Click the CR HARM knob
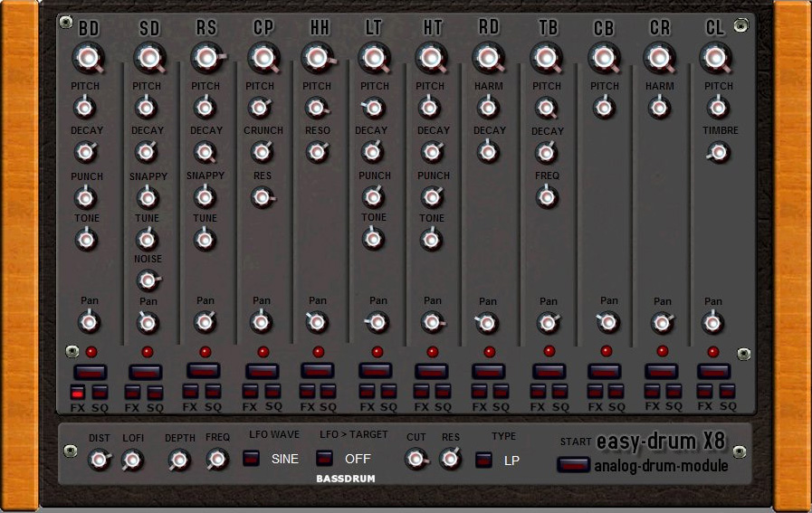The width and height of the screenshot is (812, 513). pyautogui.click(x=659, y=109)
